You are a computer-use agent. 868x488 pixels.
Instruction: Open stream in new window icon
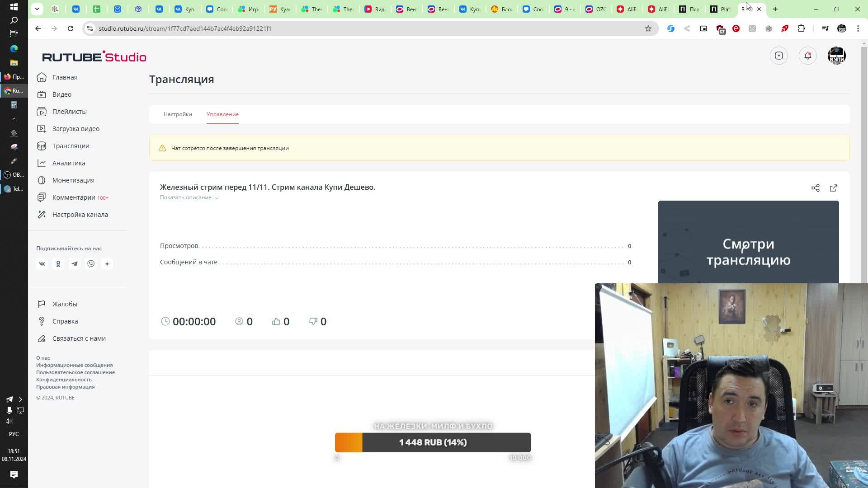coord(833,188)
